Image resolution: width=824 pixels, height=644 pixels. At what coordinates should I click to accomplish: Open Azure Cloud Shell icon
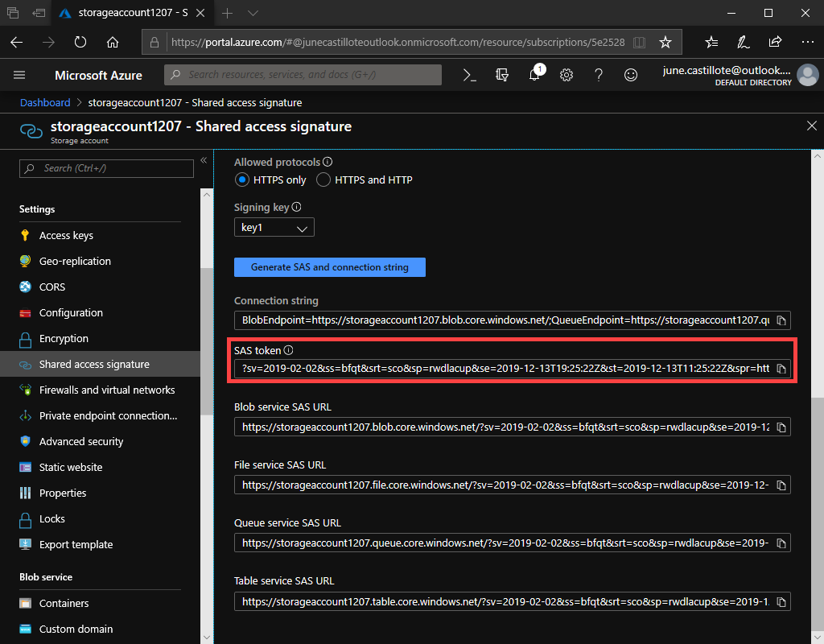click(469, 75)
